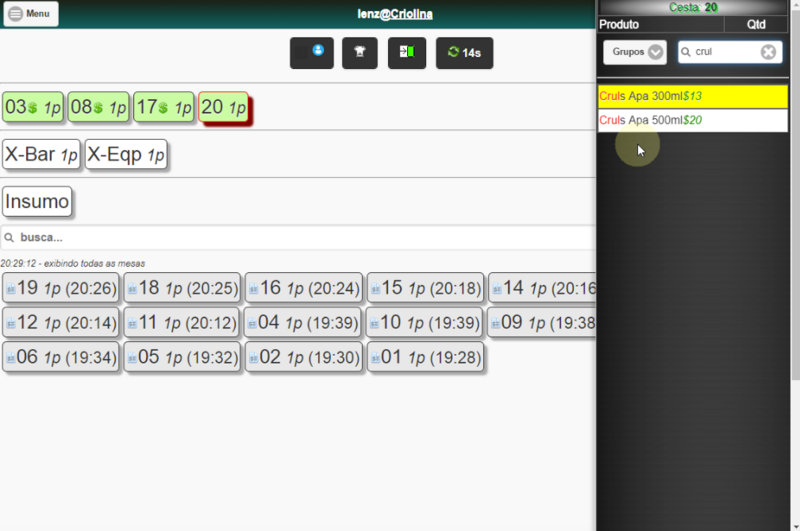Click the magnifier icon in product search

(x=686, y=52)
